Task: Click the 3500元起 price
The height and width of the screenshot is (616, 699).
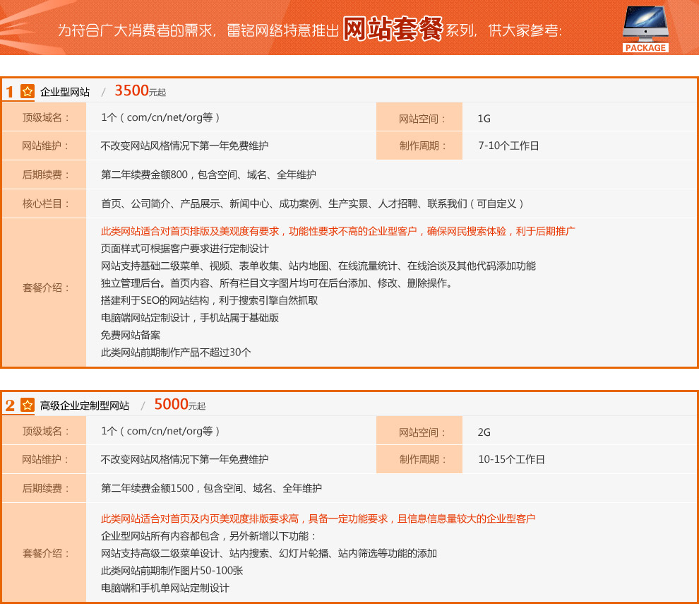Action: 140,91
